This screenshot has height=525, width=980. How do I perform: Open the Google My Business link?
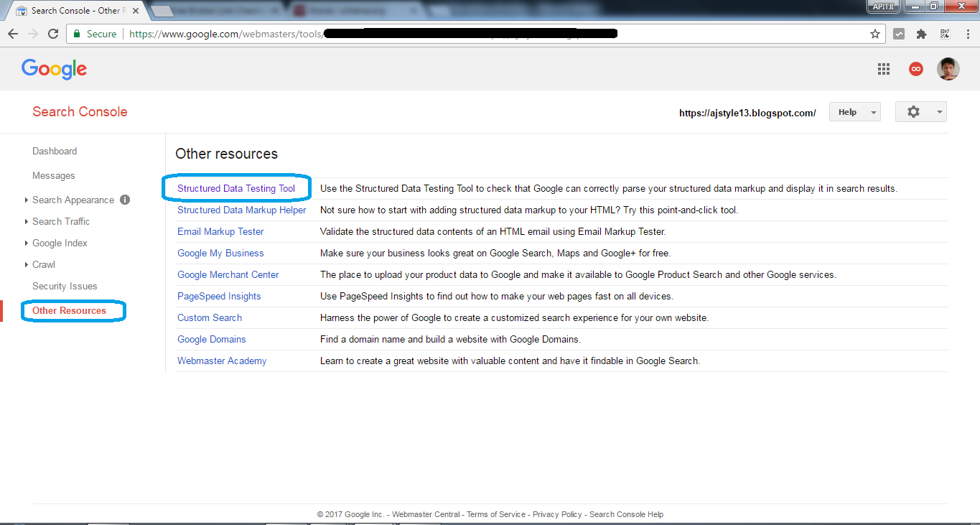click(x=220, y=253)
